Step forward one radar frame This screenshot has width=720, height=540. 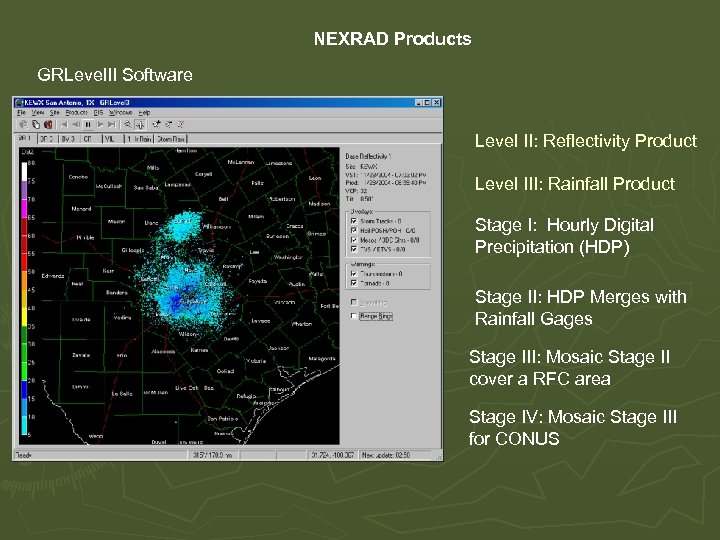(100, 124)
